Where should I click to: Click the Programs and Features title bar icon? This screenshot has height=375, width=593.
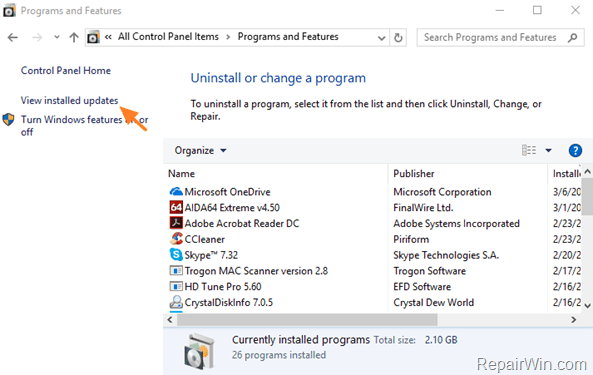pos(9,11)
